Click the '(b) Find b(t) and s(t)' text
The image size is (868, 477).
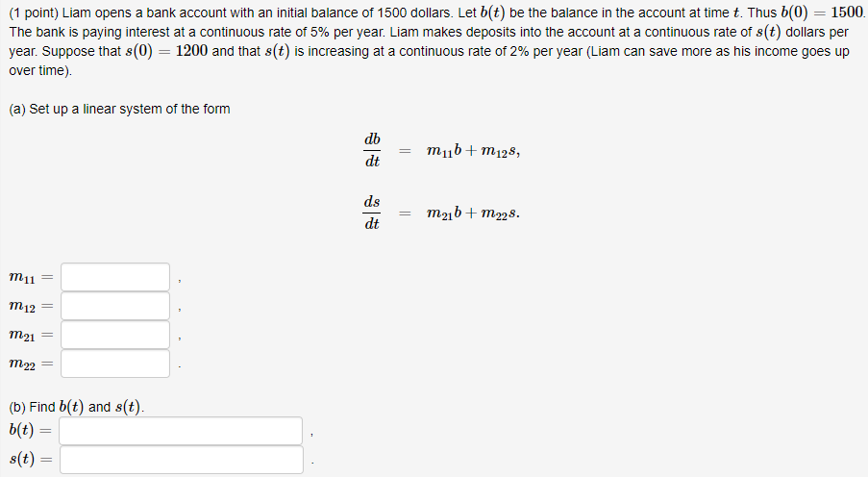point(76,407)
